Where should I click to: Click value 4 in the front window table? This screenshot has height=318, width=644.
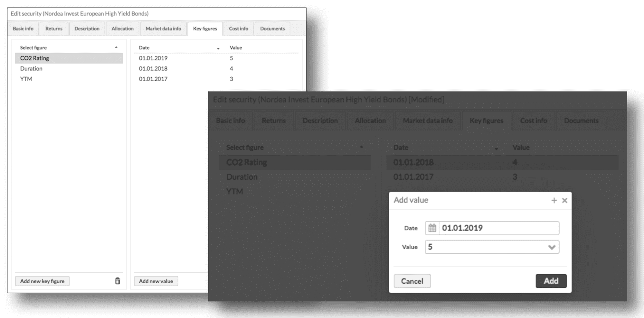[x=231, y=68]
